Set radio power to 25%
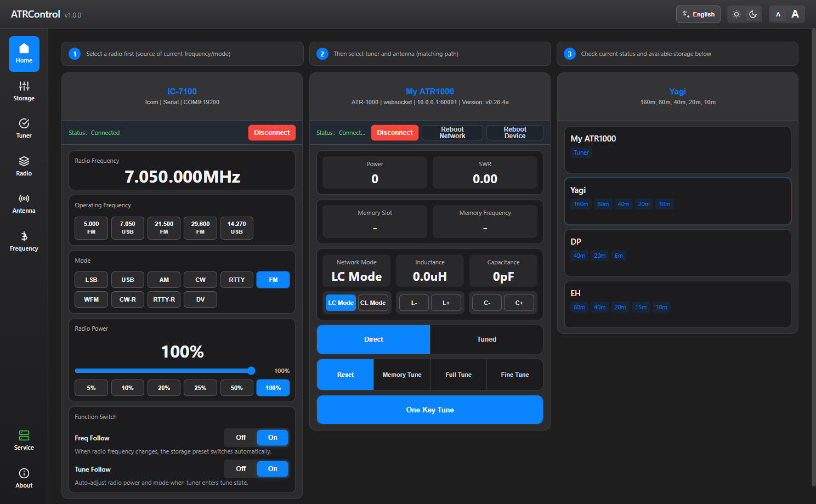 [200, 388]
